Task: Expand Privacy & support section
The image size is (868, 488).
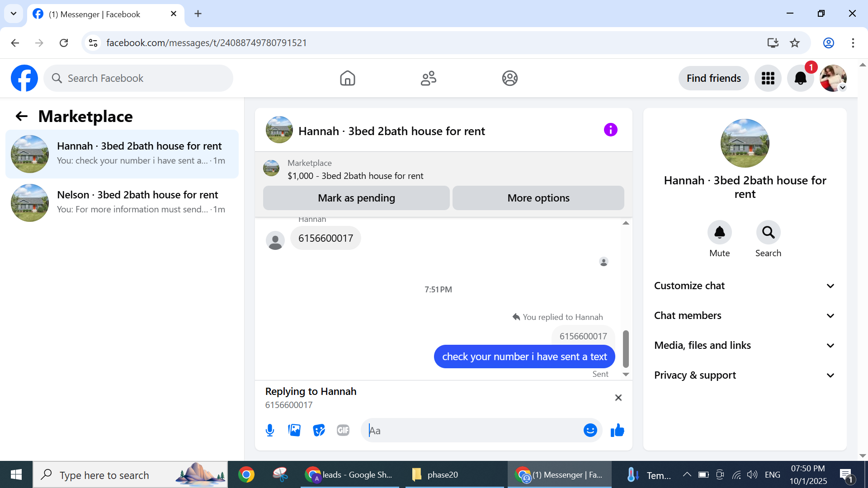Action: point(745,375)
